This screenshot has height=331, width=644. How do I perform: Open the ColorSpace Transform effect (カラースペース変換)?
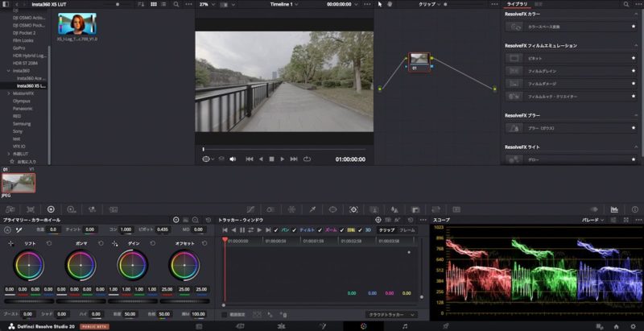545,27
